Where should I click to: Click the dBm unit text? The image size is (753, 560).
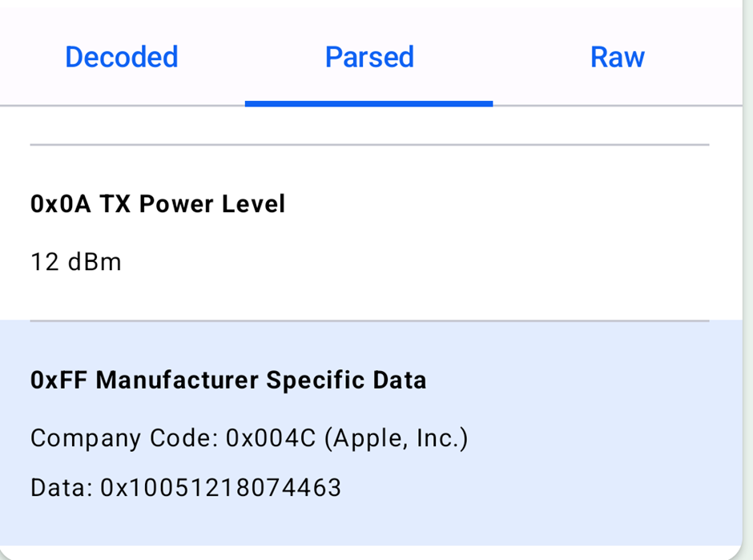coord(95,262)
